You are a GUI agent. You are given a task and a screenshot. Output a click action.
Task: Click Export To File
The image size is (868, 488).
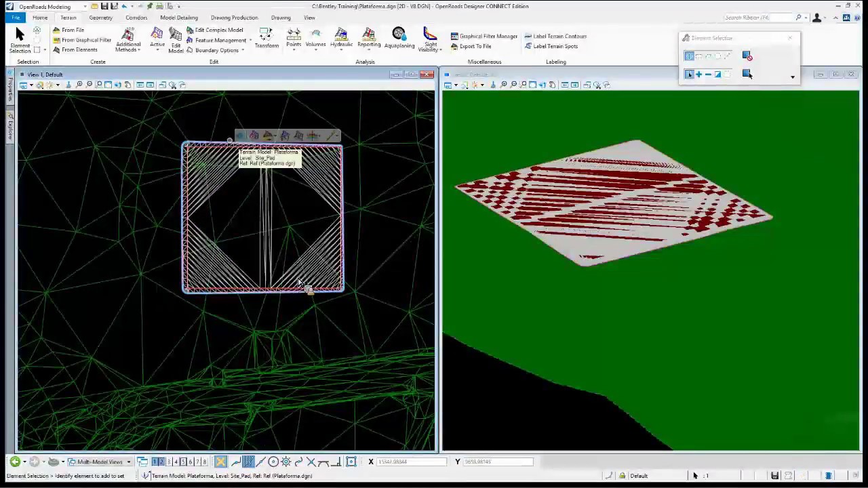[x=471, y=46]
